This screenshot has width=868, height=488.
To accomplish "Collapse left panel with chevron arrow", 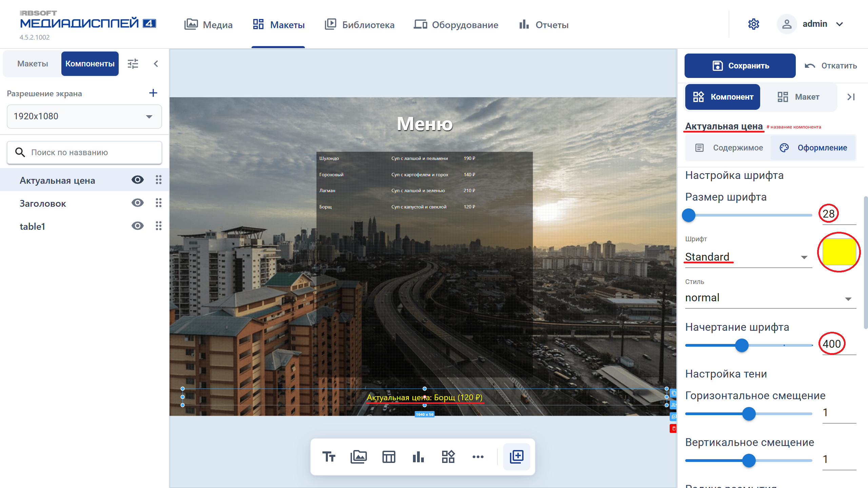I will 156,64.
